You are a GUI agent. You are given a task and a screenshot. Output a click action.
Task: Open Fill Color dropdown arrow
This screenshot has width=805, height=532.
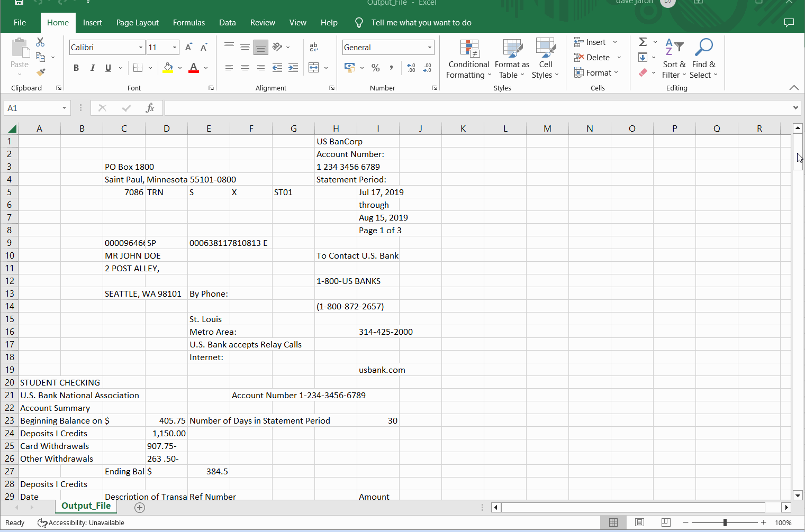click(180, 68)
